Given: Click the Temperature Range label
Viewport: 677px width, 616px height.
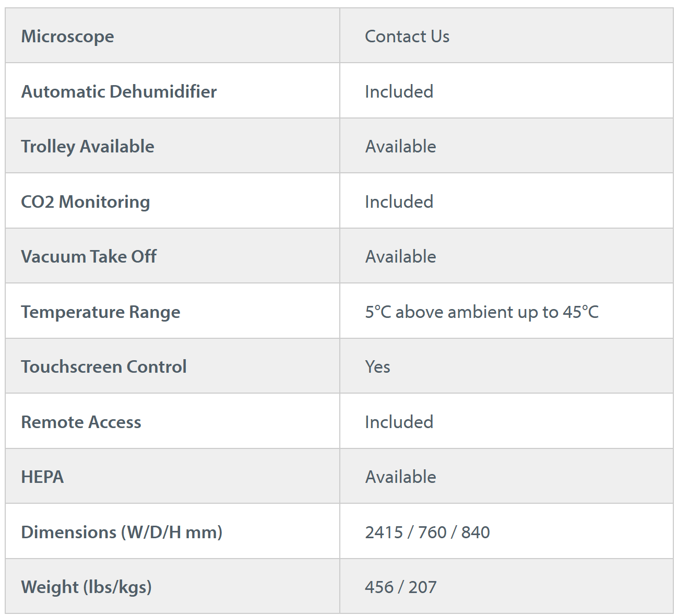Looking at the screenshot, I should point(100,312).
